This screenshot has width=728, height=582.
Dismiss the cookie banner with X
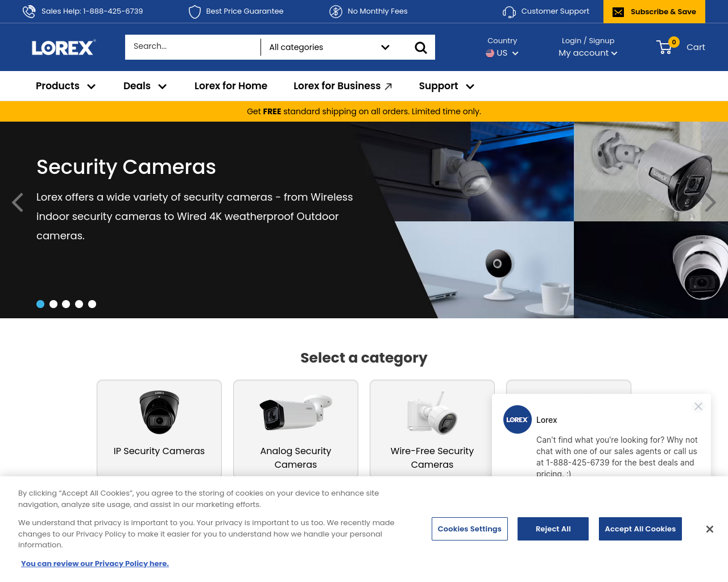point(710,529)
